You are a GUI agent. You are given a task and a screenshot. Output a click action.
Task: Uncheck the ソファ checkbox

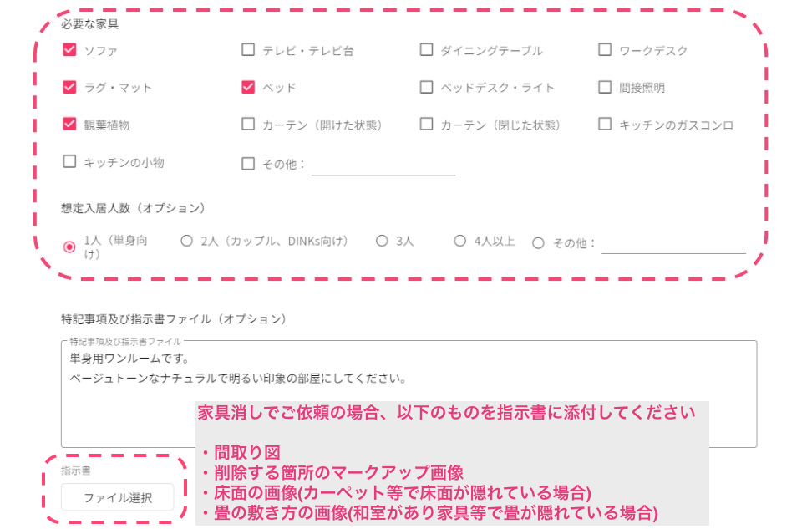(69, 50)
